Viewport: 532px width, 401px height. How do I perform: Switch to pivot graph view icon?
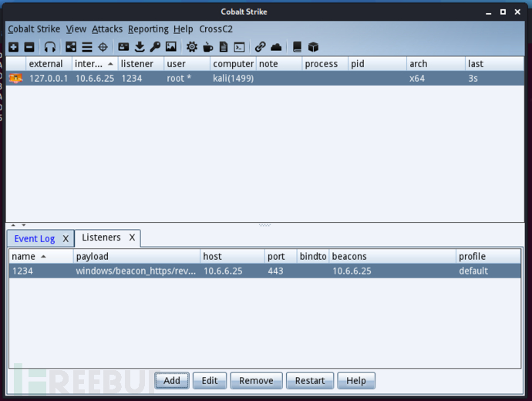(71, 47)
